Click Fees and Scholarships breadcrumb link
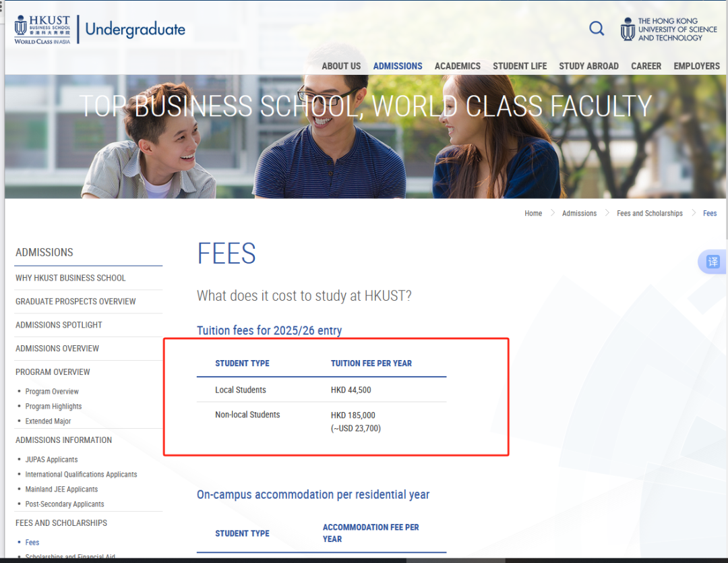The image size is (728, 563). pos(650,213)
